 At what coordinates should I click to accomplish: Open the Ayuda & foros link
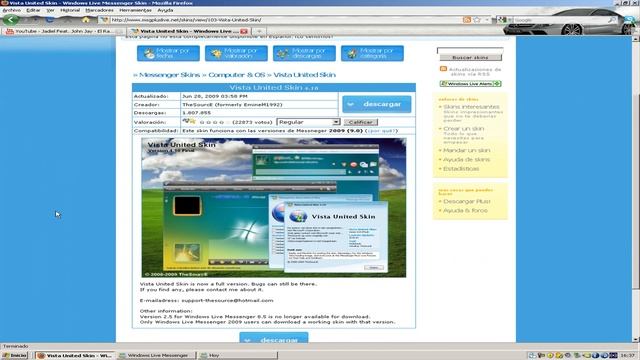465,211
